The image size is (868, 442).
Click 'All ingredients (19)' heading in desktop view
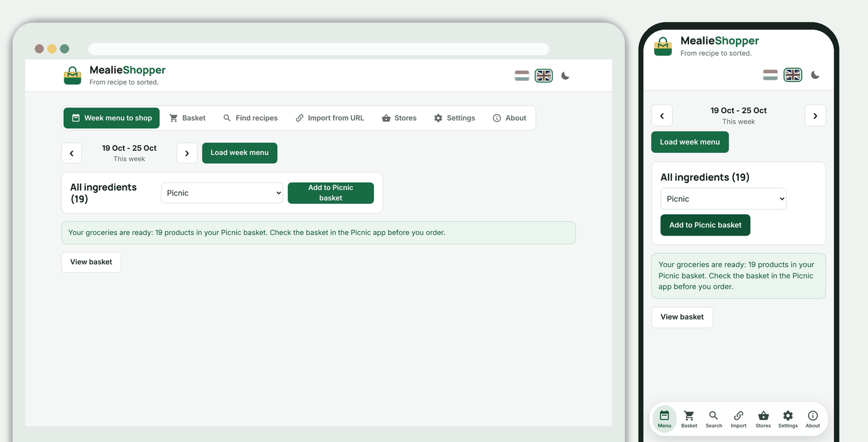103,193
